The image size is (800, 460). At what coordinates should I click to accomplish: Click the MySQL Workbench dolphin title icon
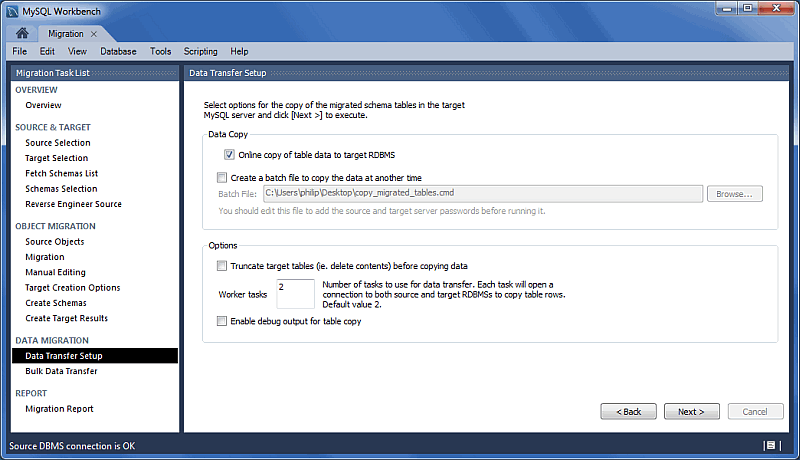(x=12, y=11)
